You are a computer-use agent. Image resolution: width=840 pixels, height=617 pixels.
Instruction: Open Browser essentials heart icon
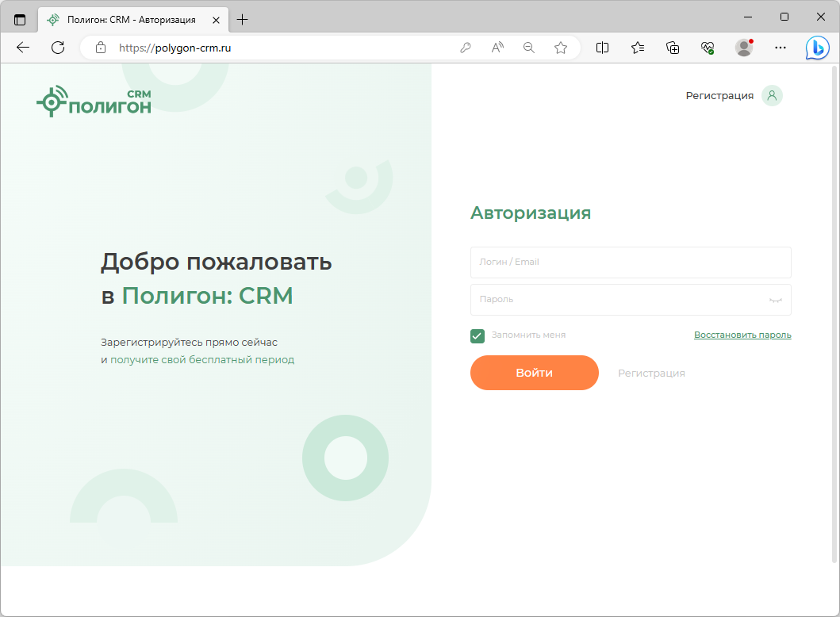(x=708, y=48)
